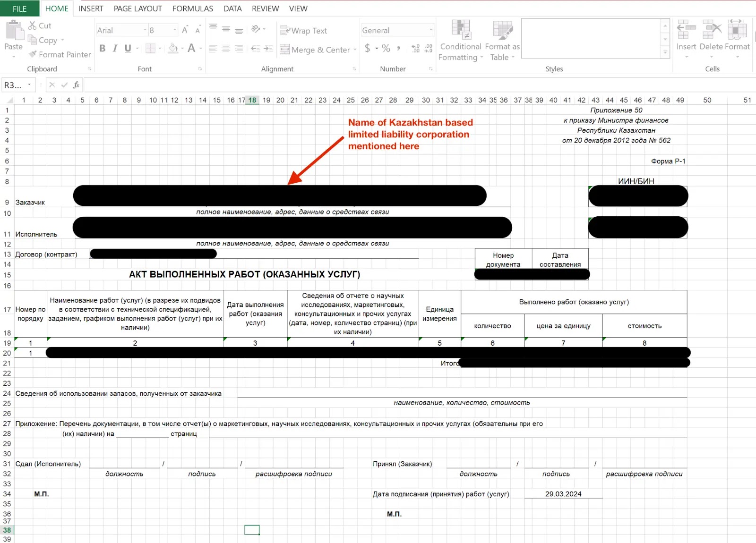
Task: Toggle Underline formatting button
Action: 128,48
